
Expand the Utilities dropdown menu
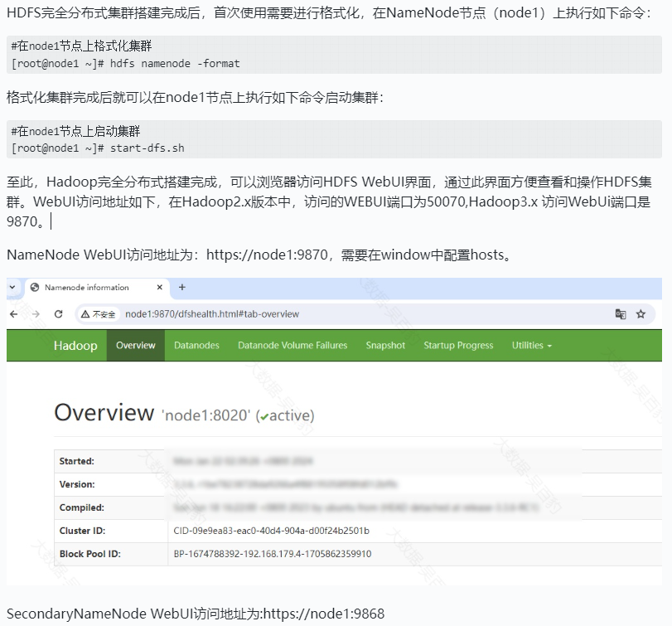click(x=532, y=346)
